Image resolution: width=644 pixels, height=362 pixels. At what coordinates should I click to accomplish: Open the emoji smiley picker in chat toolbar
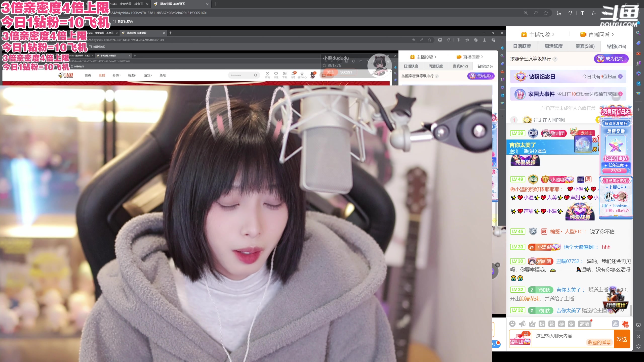(512, 324)
